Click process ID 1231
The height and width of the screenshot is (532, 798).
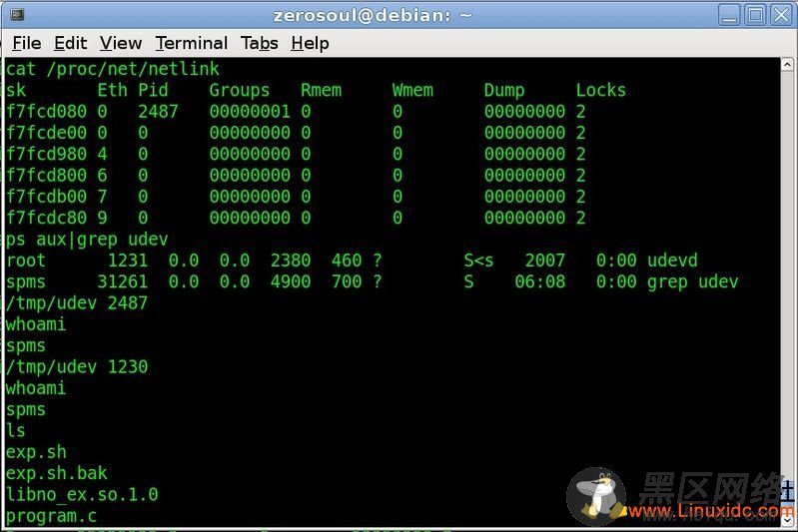[127, 261]
